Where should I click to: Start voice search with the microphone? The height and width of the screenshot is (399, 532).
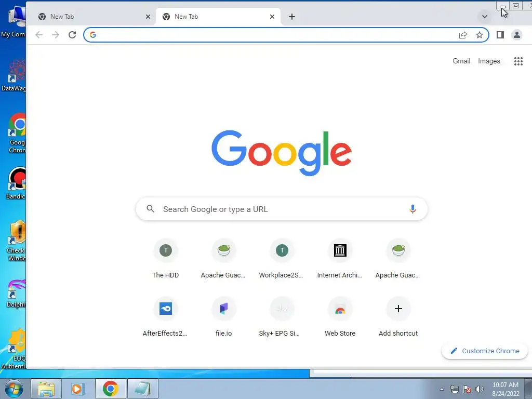coord(413,209)
